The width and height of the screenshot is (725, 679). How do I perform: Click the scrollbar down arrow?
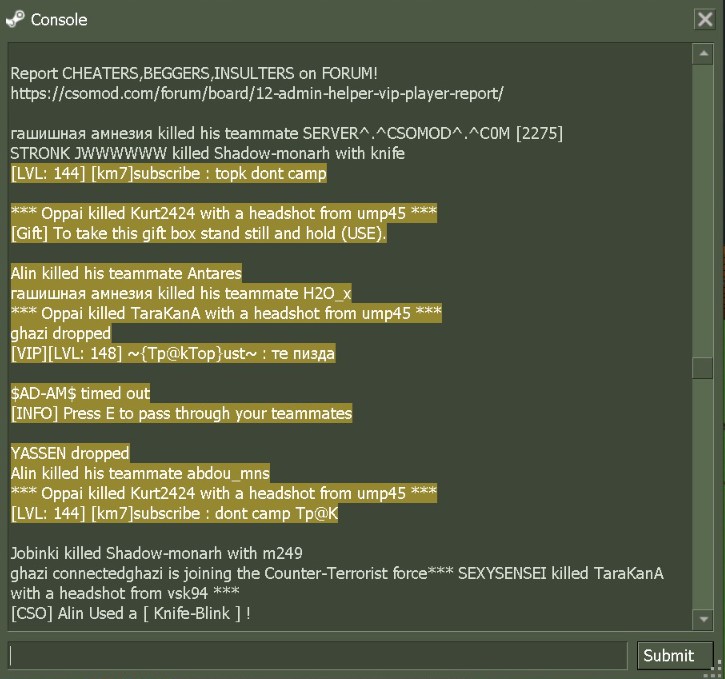(x=703, y=621)
